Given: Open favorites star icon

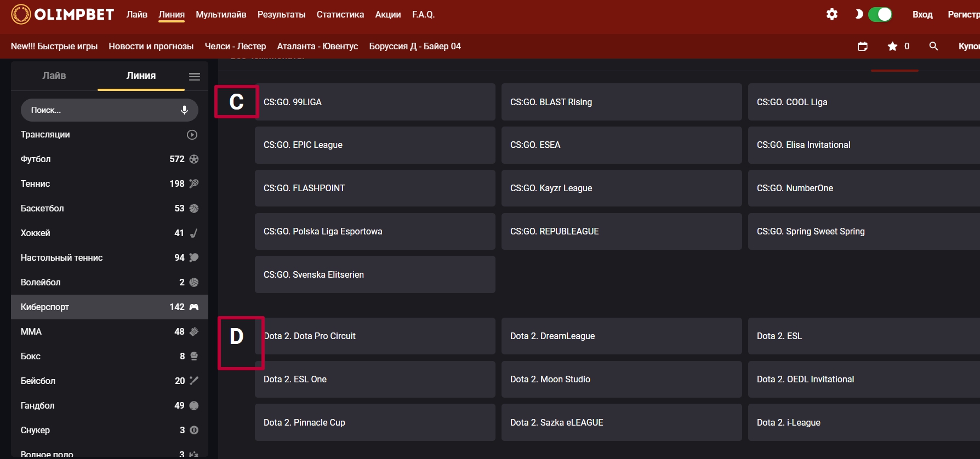Looking at the screenshot, I should coord(893,47).
